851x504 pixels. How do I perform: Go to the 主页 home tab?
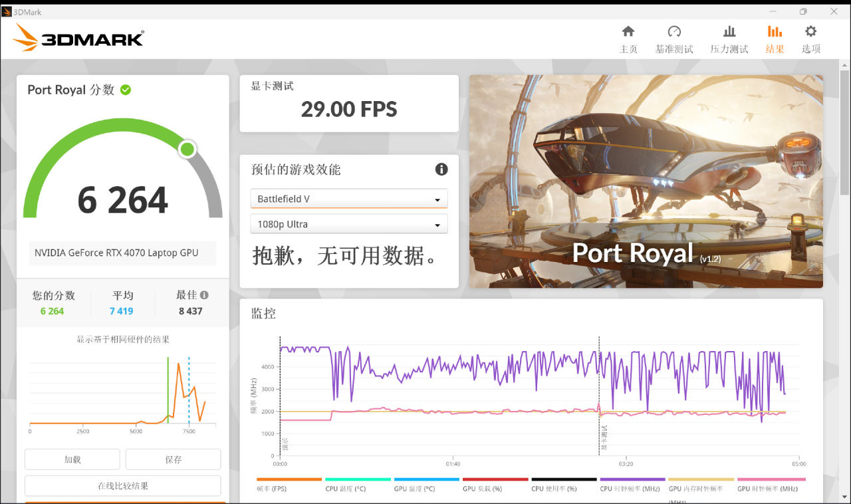click(x=628, y=40)
